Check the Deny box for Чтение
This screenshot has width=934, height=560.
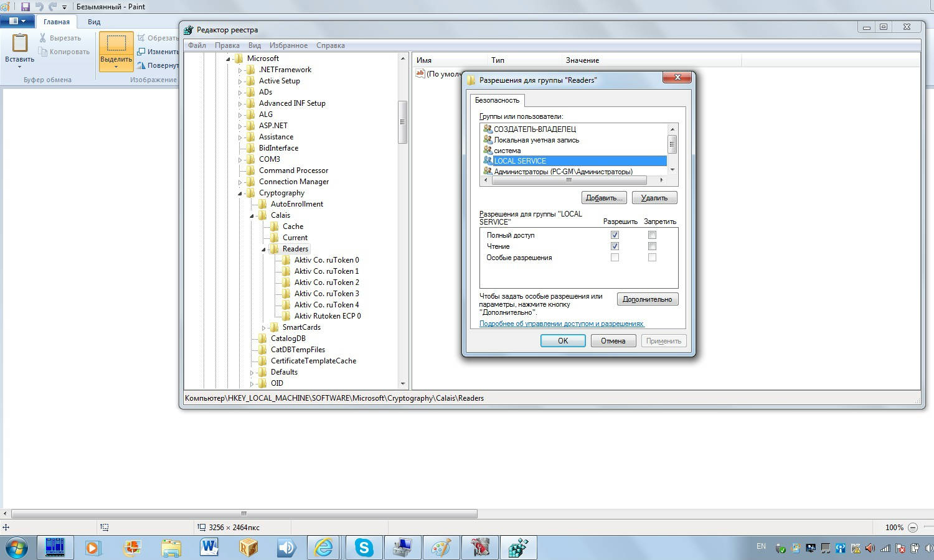click(652, 246)
